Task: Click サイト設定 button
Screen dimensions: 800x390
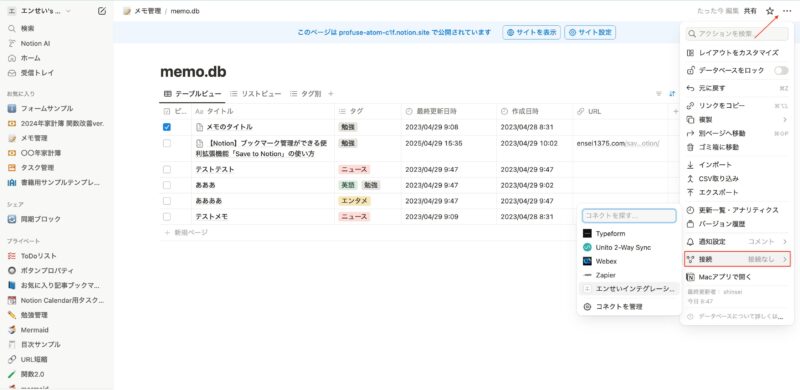Action: (590, 32)
